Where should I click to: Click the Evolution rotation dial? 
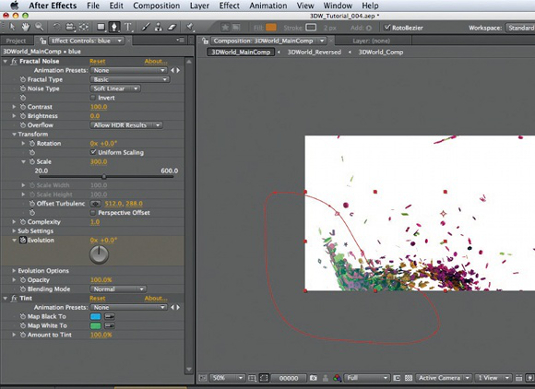click(x=99, y=255)
